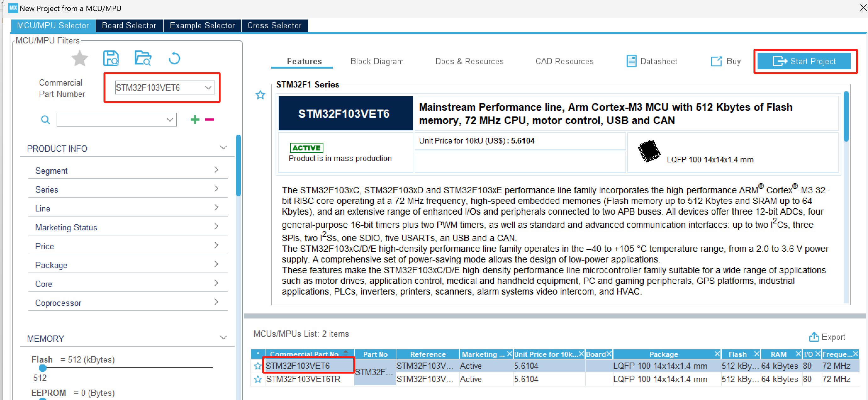Toggle favorite star for STM32F103VET6TR row
This screenshot has height=400, width=868.
258,379
